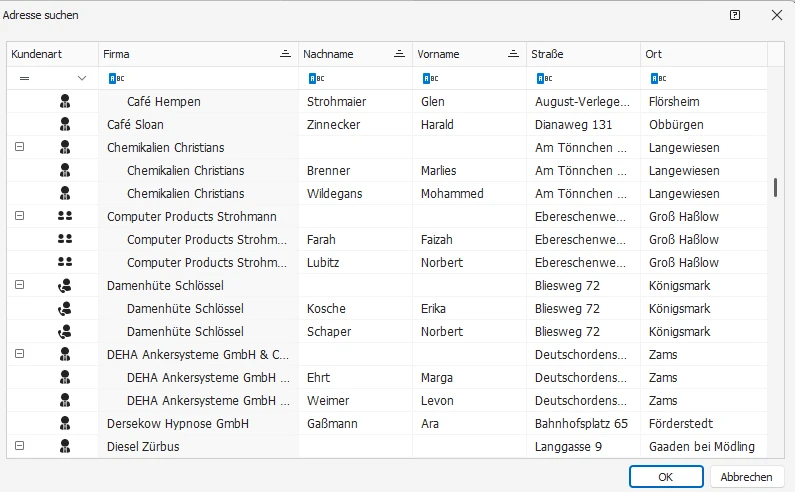Click the first name Glen
The image size is (795, 492).
pyautogui.click(x=432, y=101)
